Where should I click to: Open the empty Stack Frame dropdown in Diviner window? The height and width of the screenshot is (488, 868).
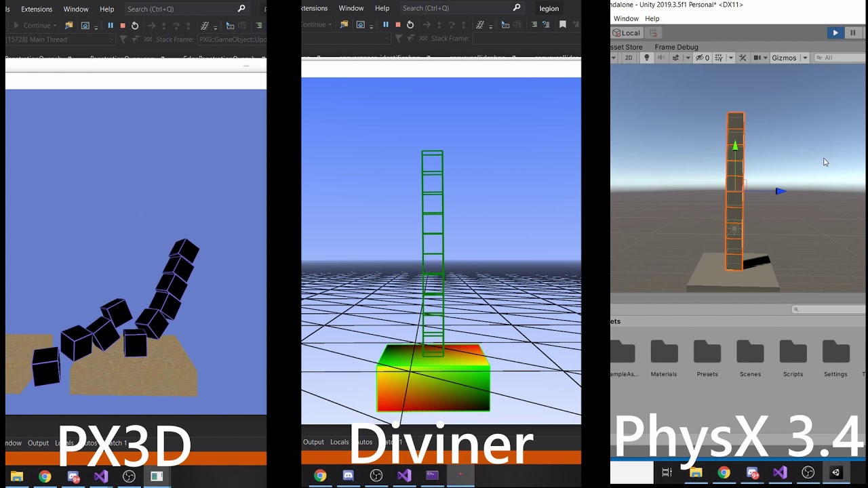point(527,39)
